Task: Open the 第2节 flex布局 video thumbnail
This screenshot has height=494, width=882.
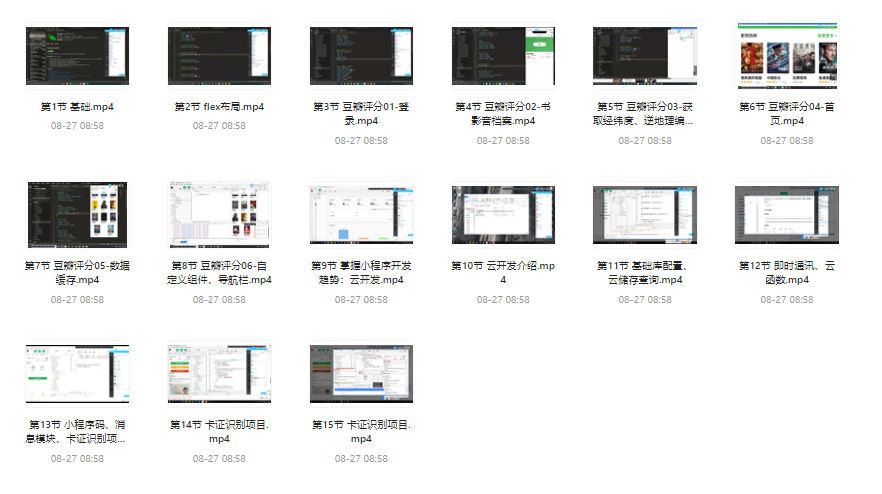Action: coord(219,56)
